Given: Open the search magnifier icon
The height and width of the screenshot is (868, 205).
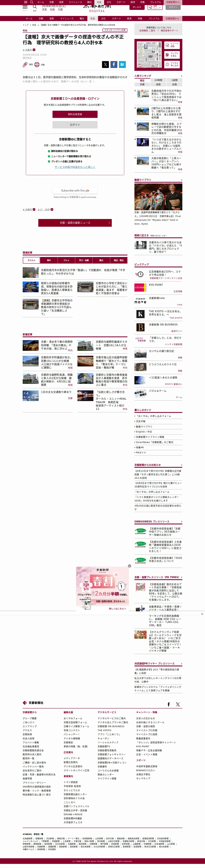Looking at the screenshot, I should 35,6.
